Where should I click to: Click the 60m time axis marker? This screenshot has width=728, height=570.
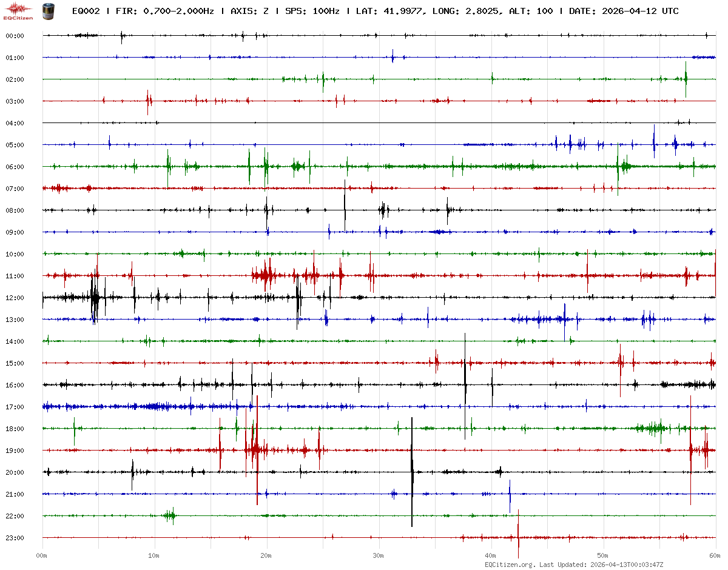coord(715,555)
